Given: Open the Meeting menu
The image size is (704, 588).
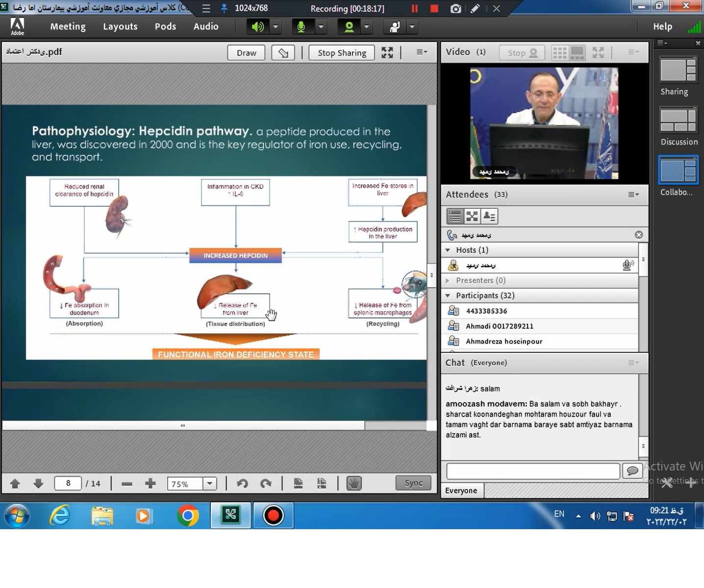Looking at the screenshot, I should 68,26.
